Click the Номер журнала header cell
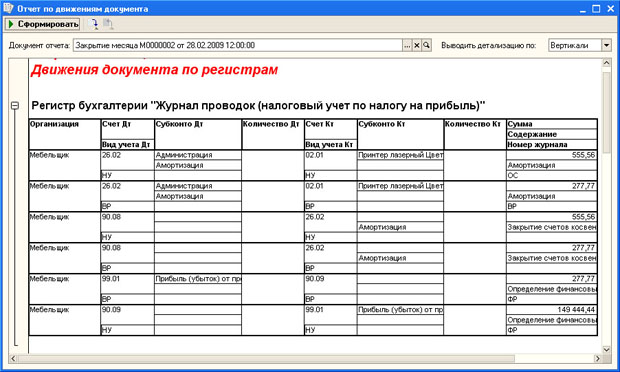Image resolution: width=620 pixels, height=372 pixels. (x=552, y=144)
